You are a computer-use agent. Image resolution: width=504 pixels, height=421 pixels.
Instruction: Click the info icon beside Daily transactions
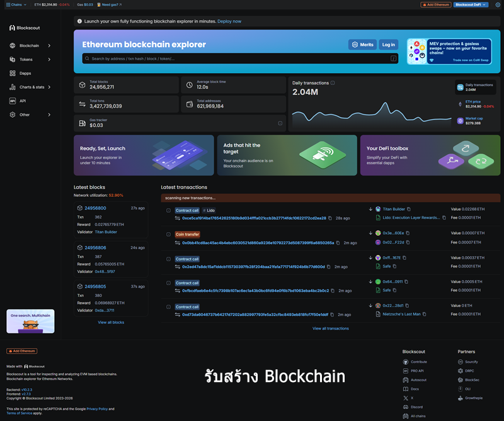tap(333, 83)
